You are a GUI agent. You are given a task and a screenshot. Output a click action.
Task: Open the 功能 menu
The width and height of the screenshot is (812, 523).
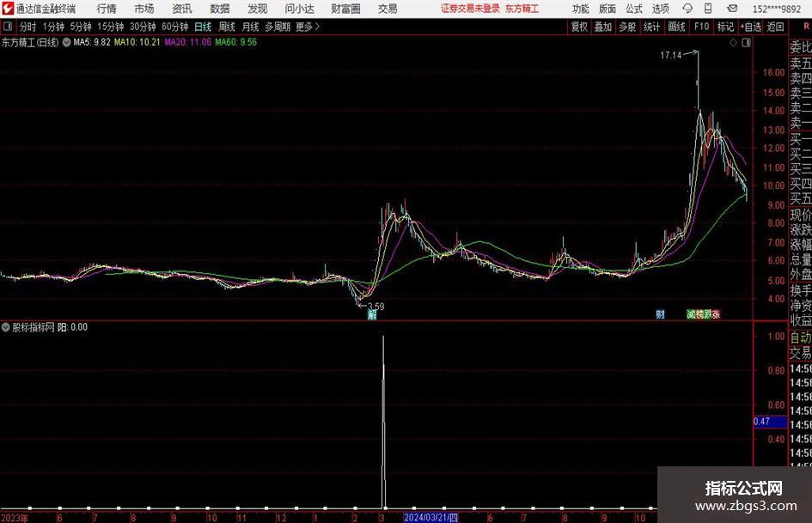581,9
